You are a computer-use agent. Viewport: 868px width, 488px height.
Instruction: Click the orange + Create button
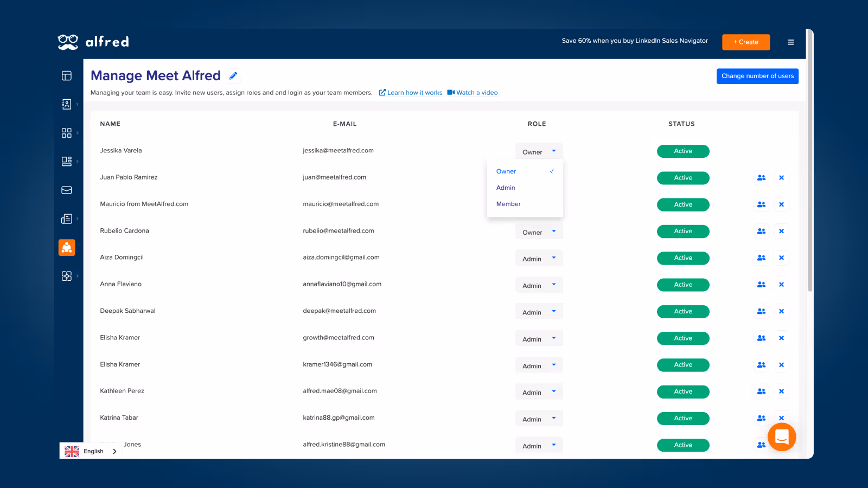pos(746,42)
